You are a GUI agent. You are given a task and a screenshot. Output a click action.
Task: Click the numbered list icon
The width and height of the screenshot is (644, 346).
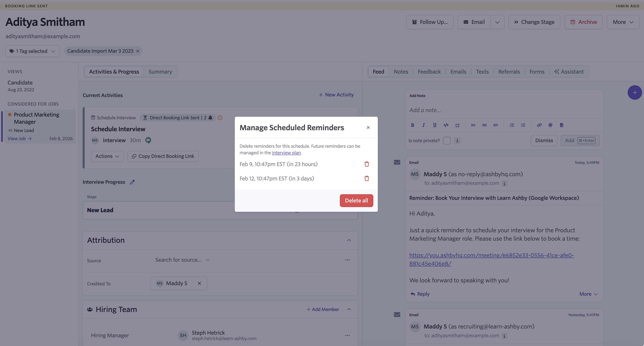click(512, 125)
